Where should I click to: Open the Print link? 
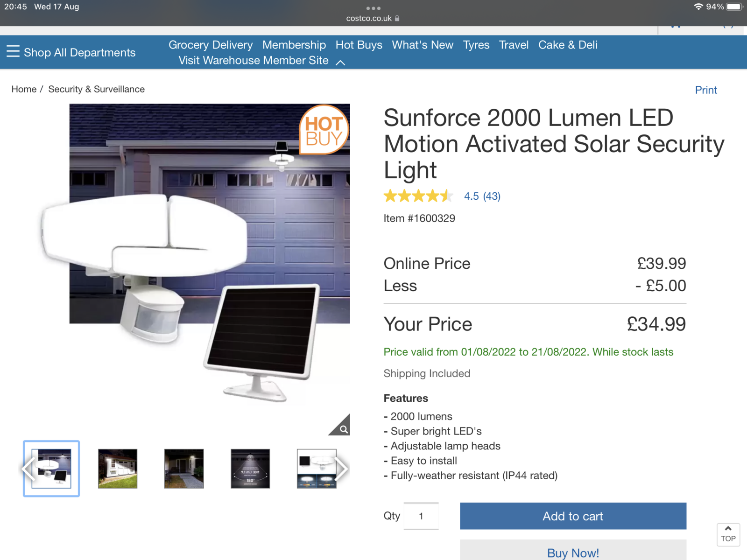coord(706,90)
